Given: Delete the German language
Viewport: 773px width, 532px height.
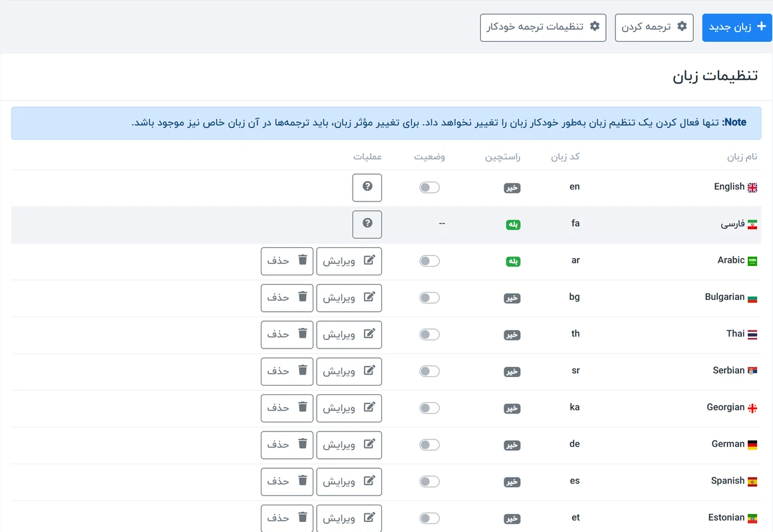Looking at the screenshot, I should [287, 446].
